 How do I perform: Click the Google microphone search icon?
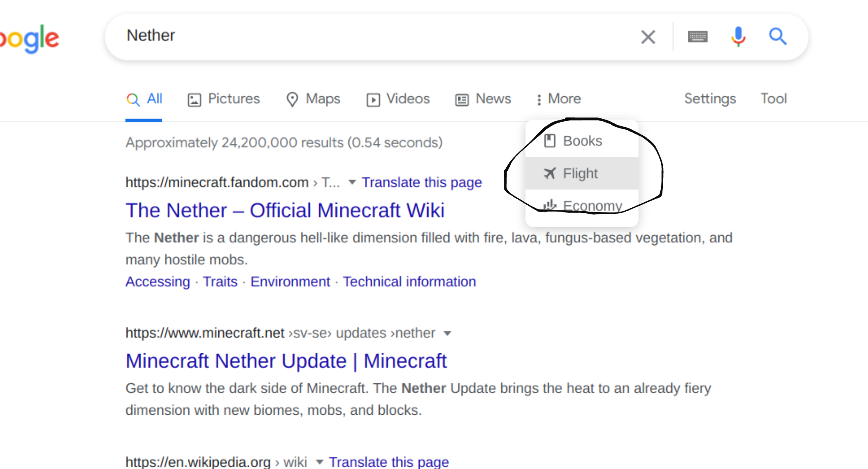coord(738,36)
